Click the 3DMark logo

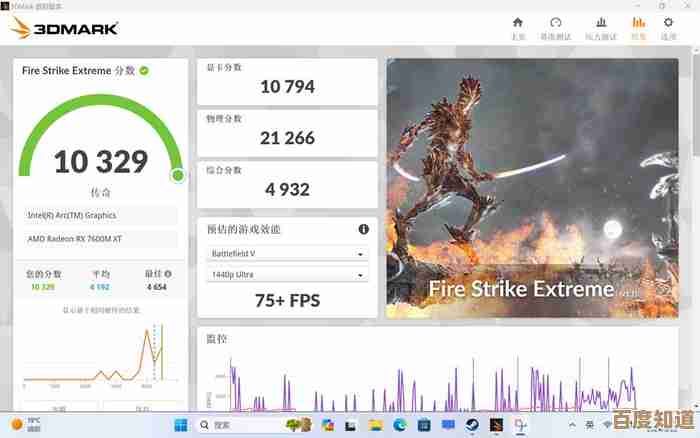(x=64, y=29)
